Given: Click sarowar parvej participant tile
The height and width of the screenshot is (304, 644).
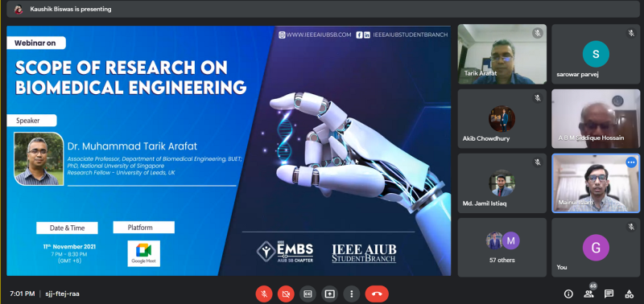Looking at the screenshot, I should click(x=596, y=54).
